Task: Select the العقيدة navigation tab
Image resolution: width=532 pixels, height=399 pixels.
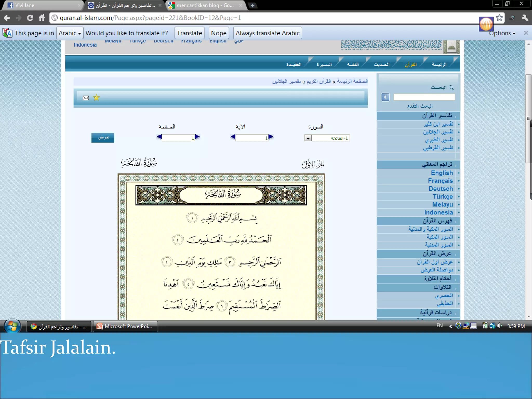Action: pyautogui.click(x=294, y=64)
